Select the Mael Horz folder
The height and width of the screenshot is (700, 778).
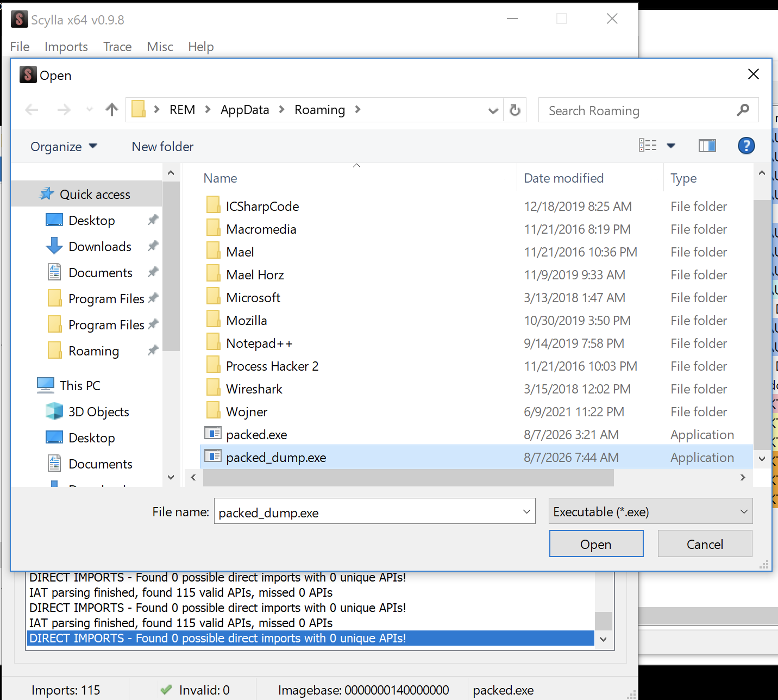[255, 274]
